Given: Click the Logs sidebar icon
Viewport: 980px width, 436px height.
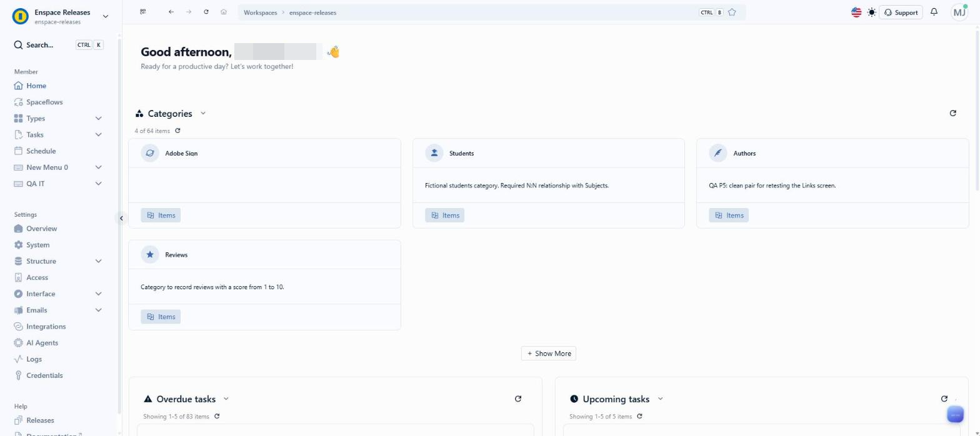Looking at the screenshot, I should point(19,359).
